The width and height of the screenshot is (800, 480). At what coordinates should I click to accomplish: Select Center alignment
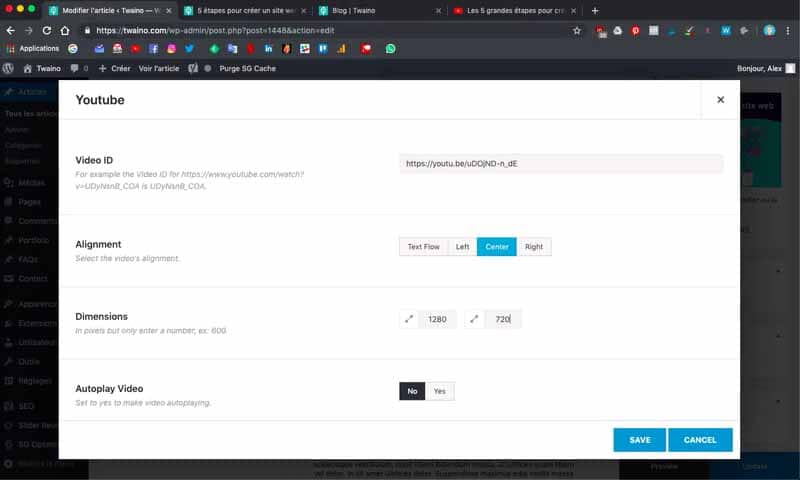(496, 247)
